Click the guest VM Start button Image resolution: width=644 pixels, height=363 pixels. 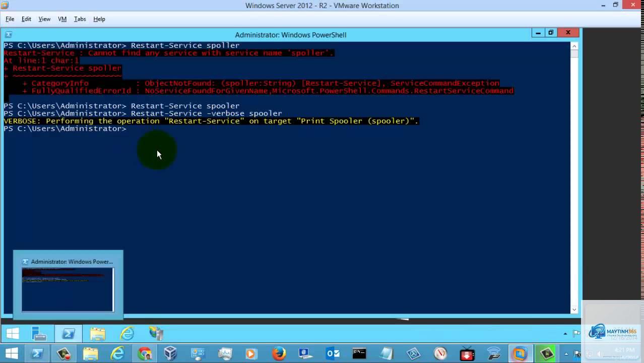click(13, 334)
